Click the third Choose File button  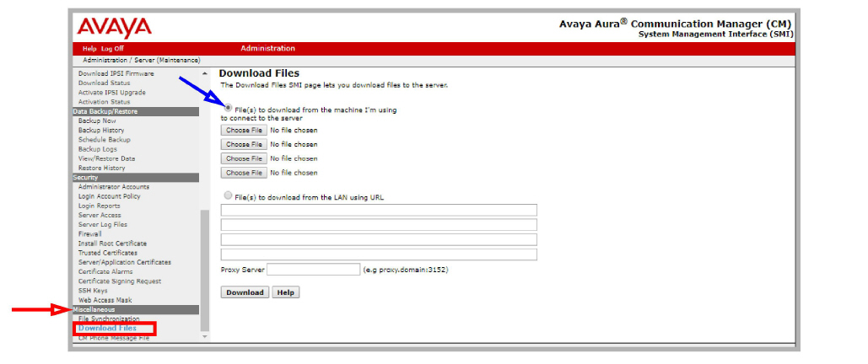(x=244, y=158)
